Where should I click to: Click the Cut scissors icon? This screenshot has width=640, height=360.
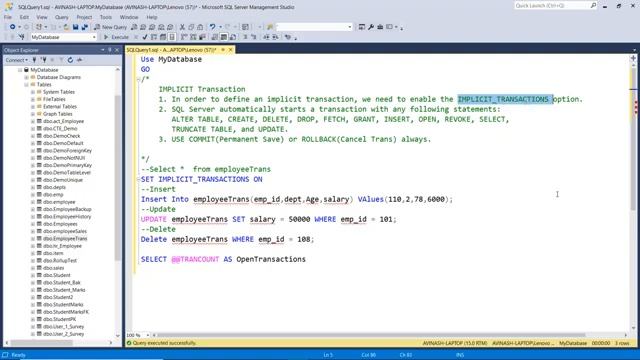click(182, 27)
